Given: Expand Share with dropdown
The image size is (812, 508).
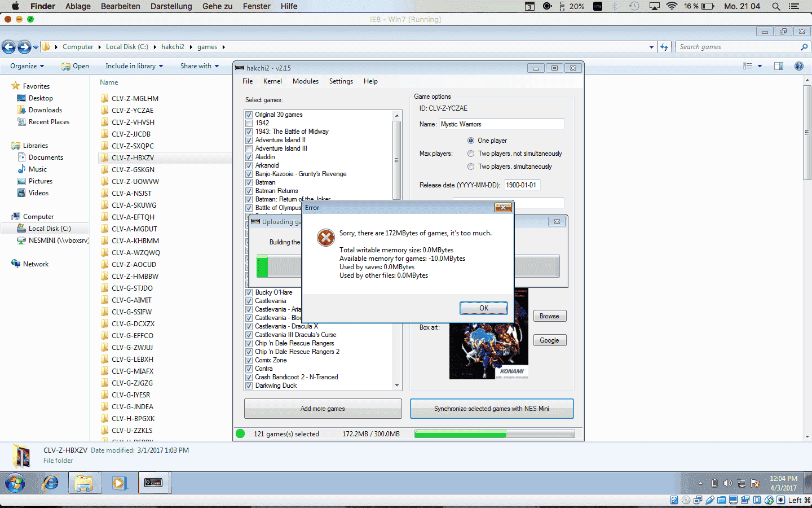Looking at the screenshot, I should (200, 66).
